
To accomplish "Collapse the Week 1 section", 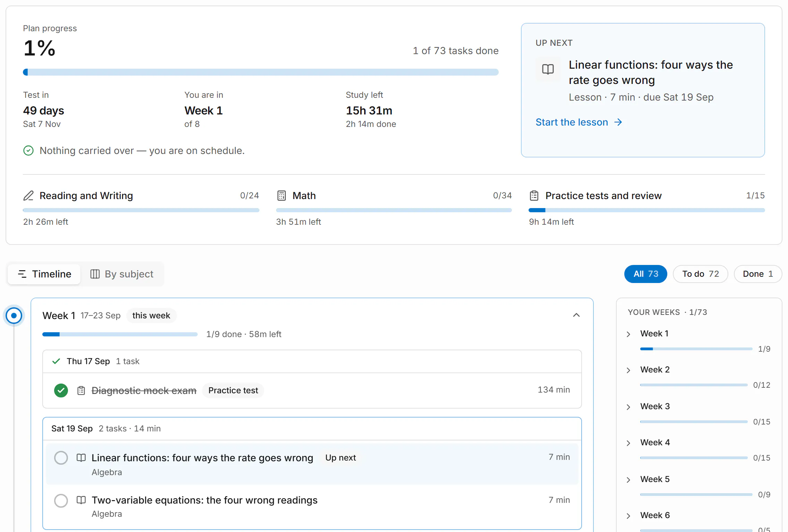I will tap(576, 315).
